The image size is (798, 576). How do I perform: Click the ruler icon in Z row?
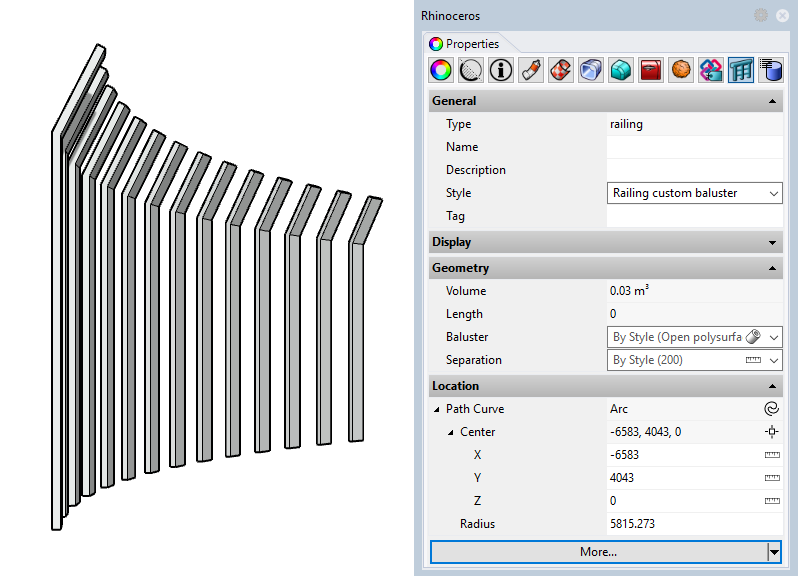click(x=772, y=501)
